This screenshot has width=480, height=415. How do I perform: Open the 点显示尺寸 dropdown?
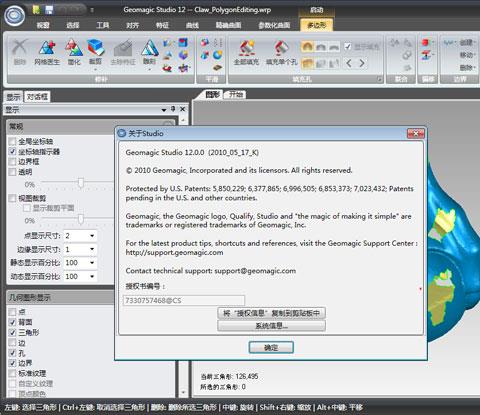tap(92, 236)
